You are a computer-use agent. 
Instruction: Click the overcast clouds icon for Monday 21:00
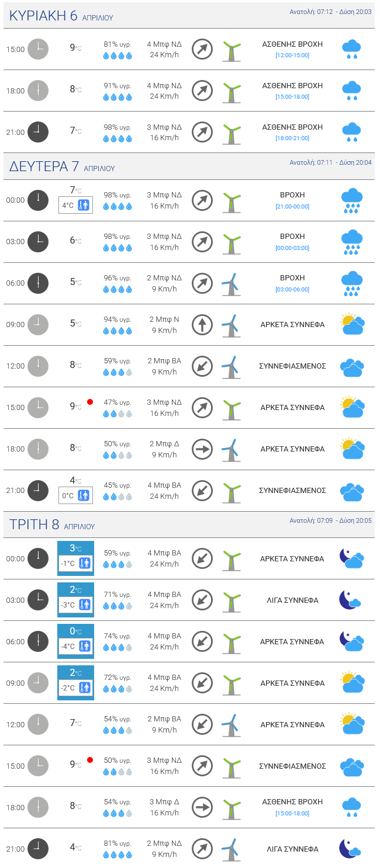point(351,491)
